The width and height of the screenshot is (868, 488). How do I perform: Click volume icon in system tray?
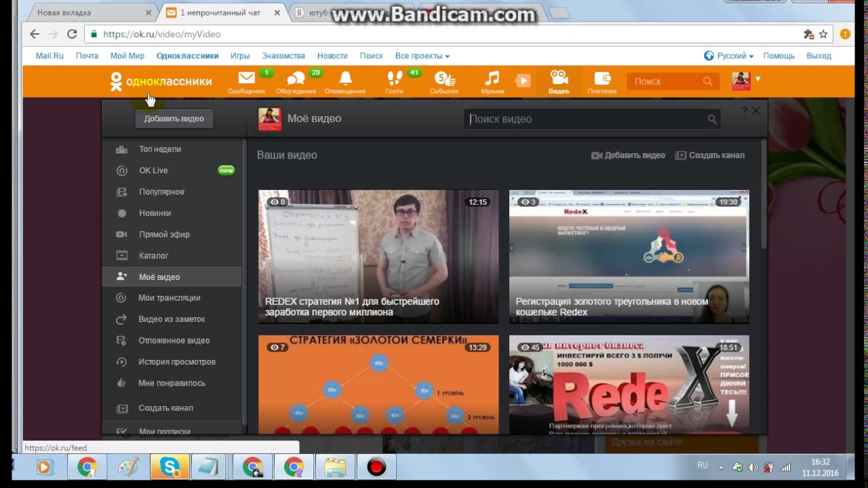click(x=753, y=467)
